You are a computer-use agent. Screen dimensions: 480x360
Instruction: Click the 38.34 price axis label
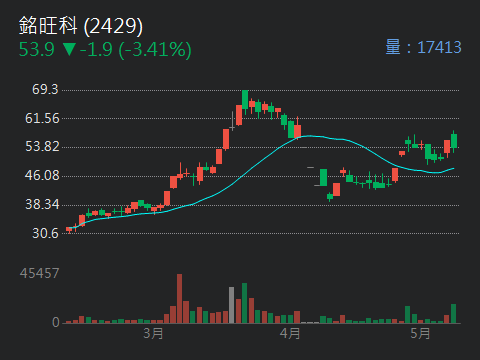tap(42, 204)
